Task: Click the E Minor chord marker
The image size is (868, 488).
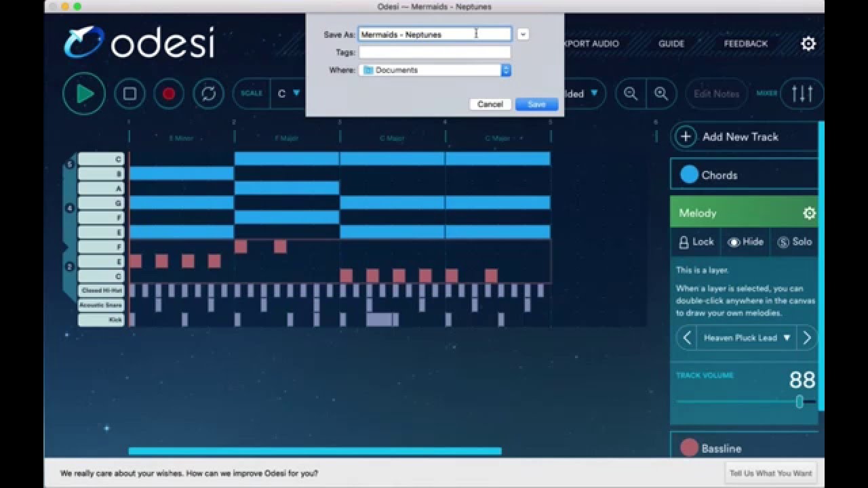Action: pyautogui.click(x=181, y=138)
